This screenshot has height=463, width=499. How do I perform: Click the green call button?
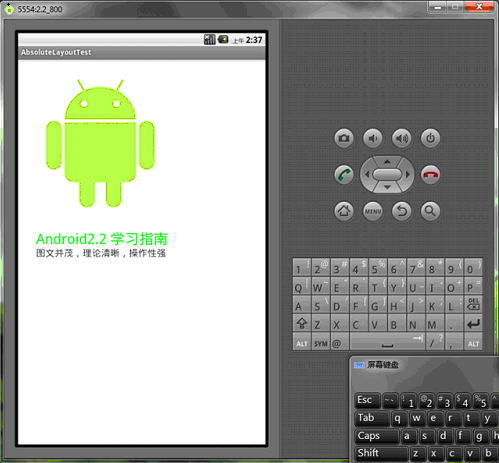(x=344, y=174)
